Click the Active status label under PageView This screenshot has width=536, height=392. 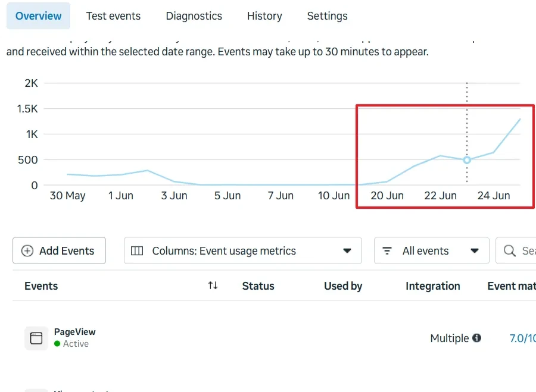pyautogui.click(x=76, y=343)
